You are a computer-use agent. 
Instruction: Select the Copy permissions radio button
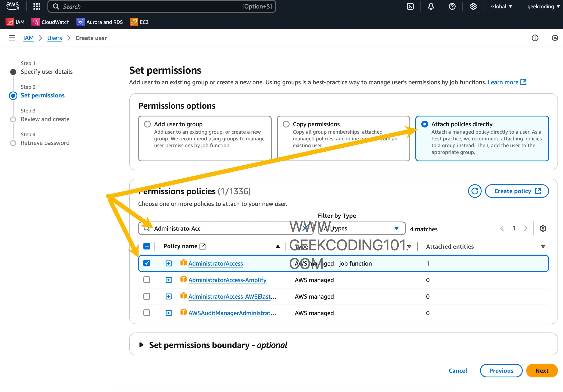pos(286,124)
